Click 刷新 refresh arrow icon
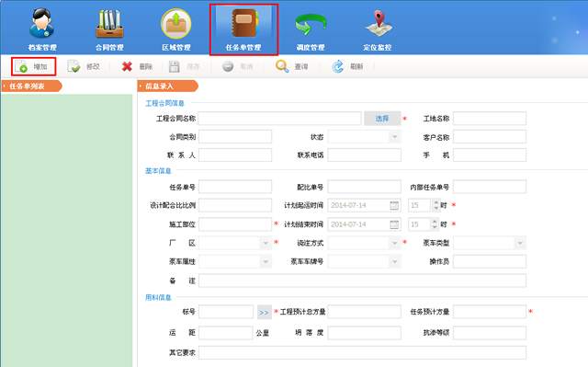This screenshot has width=588, height=367. coord(338,66)
